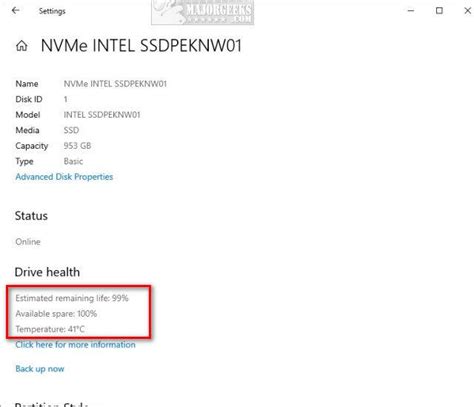The height and width of the screenshot is (407, 474).
Task: Go back using the arrow icon
Action: [x=15, y=11]
